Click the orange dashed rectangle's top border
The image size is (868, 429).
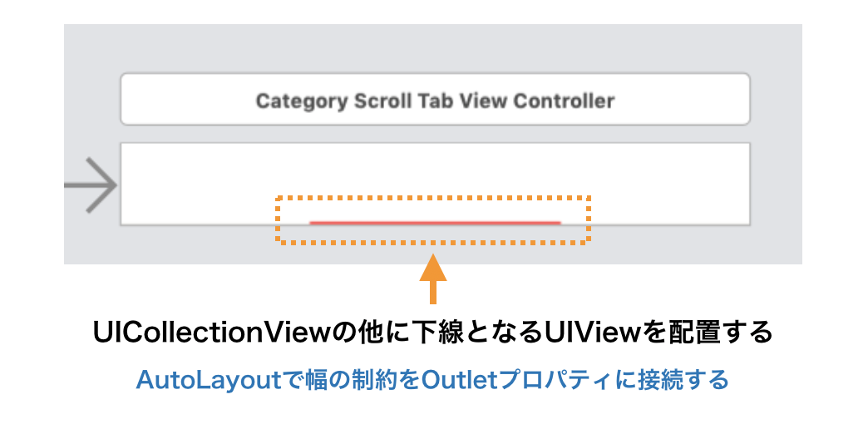(x=433, y=197)
